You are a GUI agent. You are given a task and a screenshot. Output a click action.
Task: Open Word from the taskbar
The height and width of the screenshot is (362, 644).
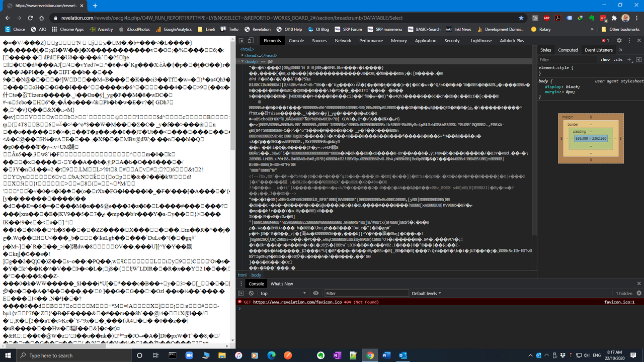tap(386, 355)
